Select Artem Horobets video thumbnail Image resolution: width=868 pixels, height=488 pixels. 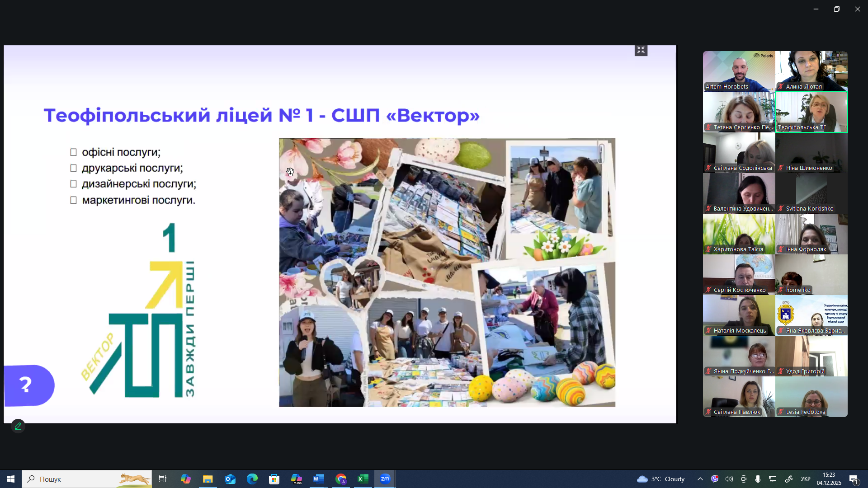click(x=739, y=71)
